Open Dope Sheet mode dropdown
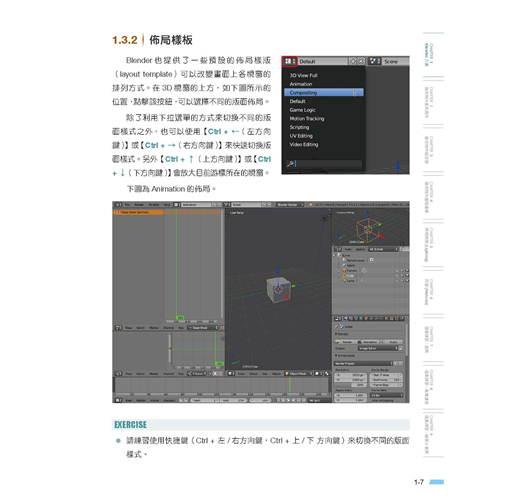The image size is (520, 500). click(x=203, y=328)
